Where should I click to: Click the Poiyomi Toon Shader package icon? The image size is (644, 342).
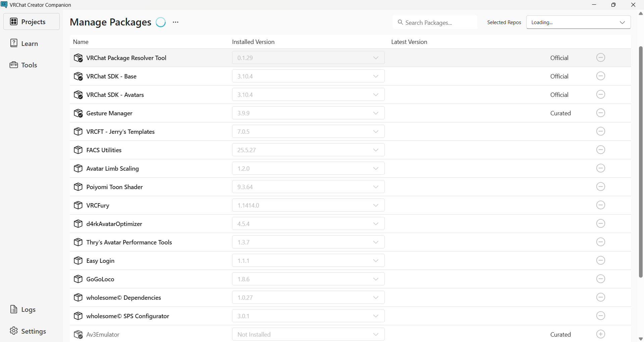pos(78,187)
